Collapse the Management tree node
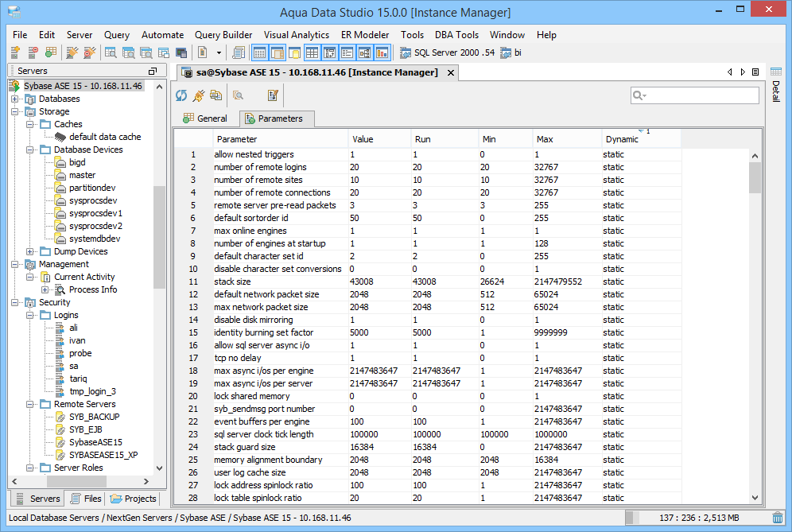 click(x=15, y=264)
